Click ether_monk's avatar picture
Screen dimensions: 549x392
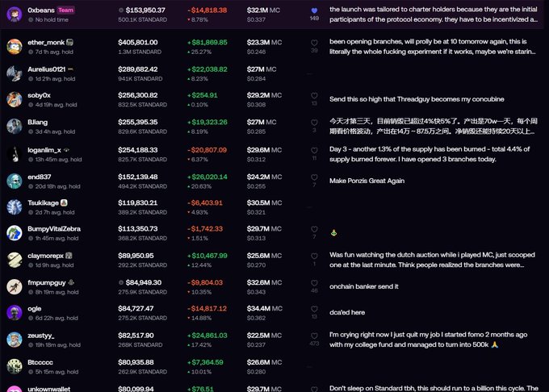point(15,47)
